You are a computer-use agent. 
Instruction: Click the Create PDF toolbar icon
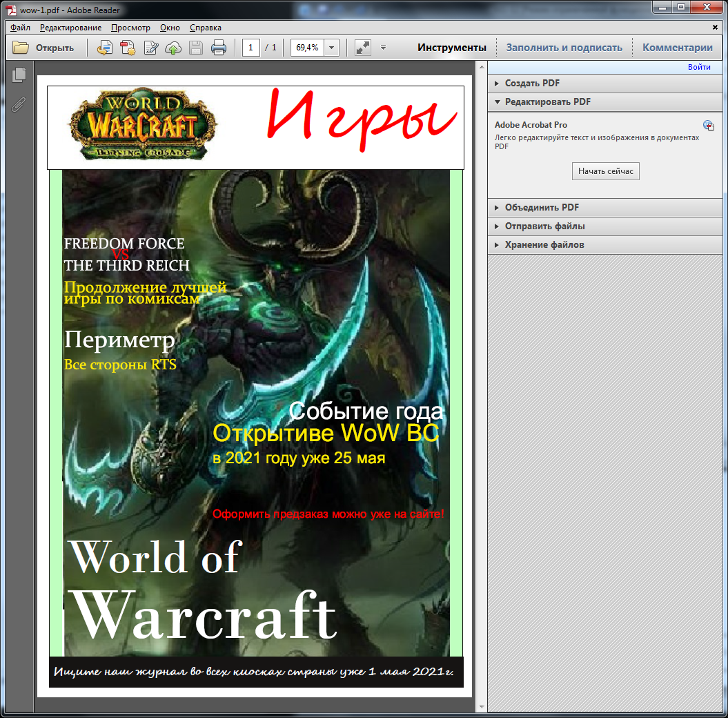(128, 48)
